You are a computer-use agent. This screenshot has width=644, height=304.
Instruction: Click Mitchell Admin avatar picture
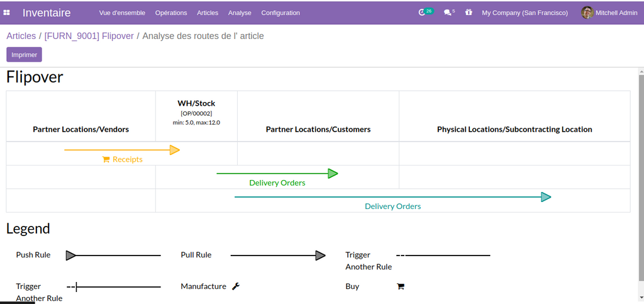(587, 13)
